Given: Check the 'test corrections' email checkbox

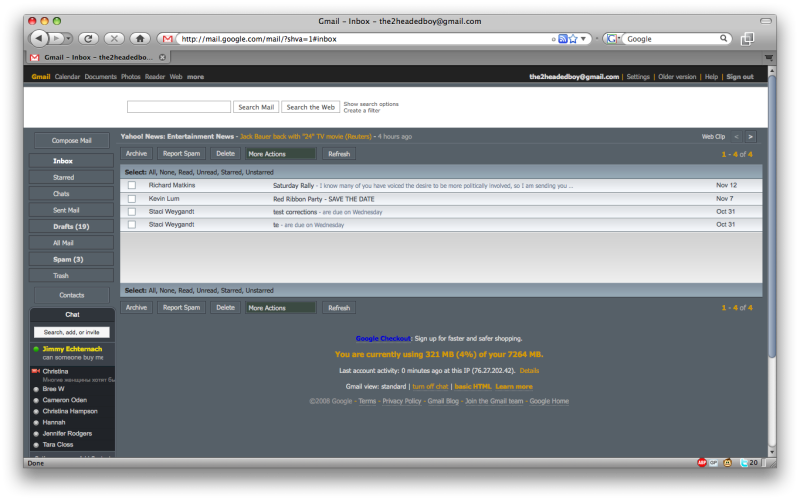Looking at the screenshot, I should [x=132, y=212].
